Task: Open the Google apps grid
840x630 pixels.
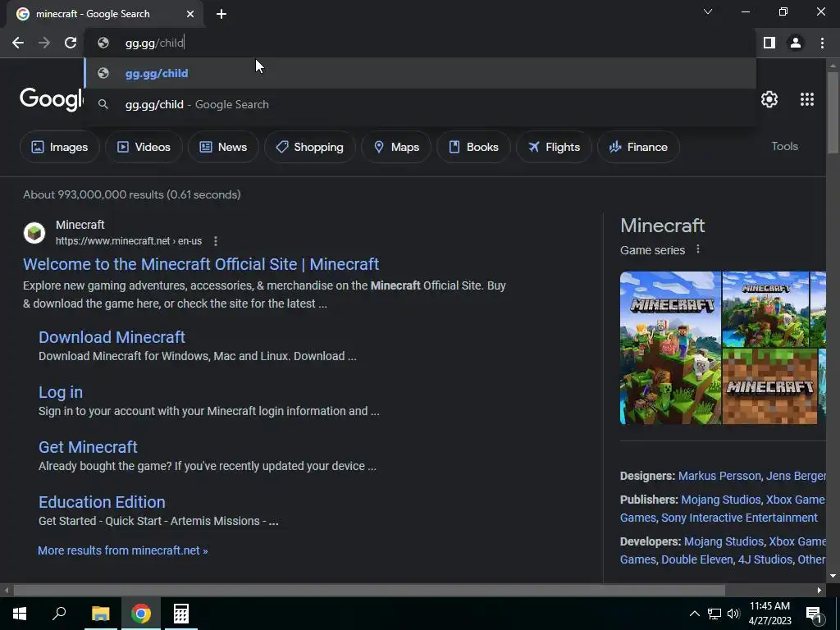Action: click(807, 99)
